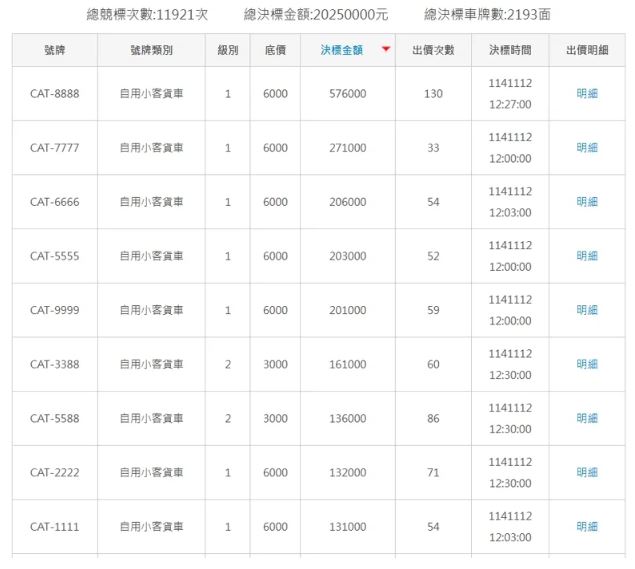Select the 出價明細 column header
The image size is (635, 569).
(x=587, y=50)
